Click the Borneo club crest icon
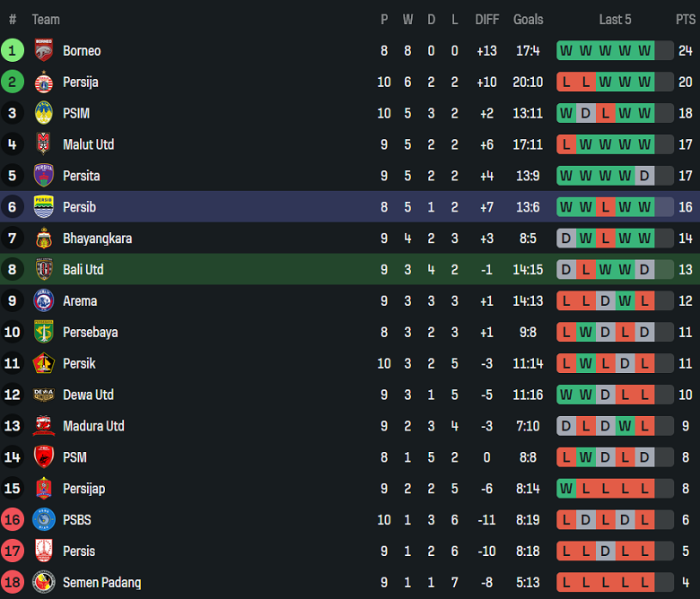Image resolution: width=700 pixels, height=599 pixels. point(44,51)
